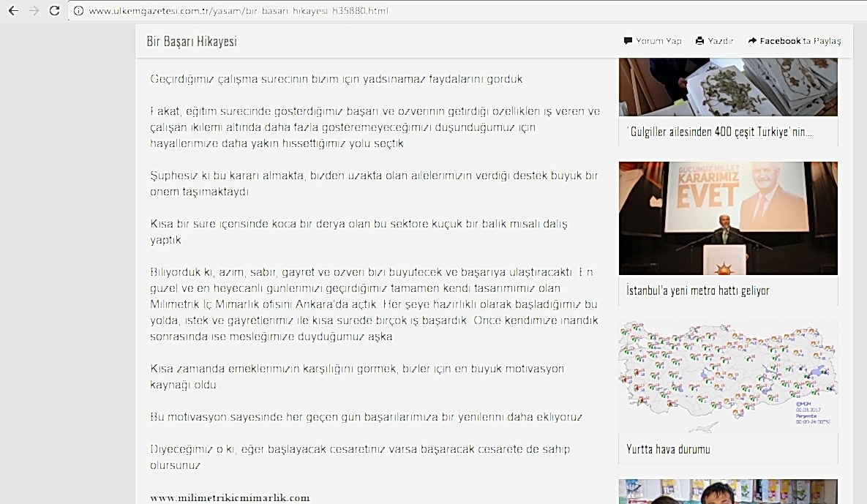Click the Turkey weather map thumbnail

pyautogui.click(x=728, y=377)
